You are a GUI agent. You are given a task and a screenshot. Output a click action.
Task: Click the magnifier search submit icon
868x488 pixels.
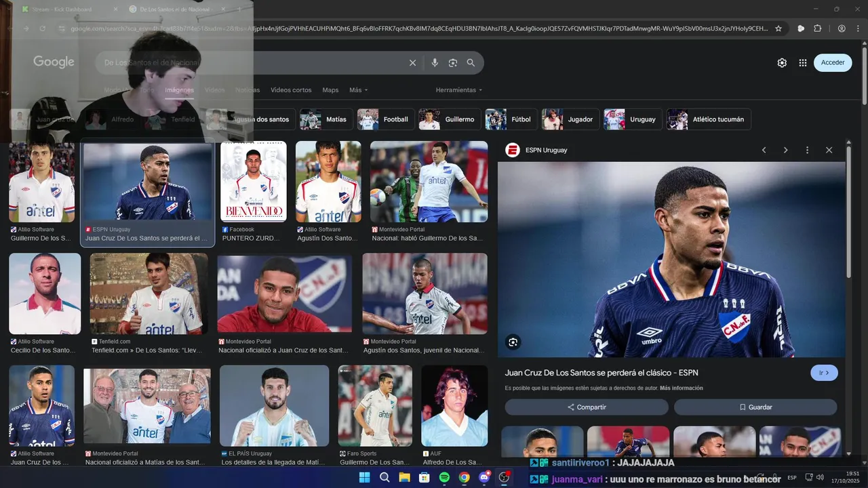tap(471, 62)
